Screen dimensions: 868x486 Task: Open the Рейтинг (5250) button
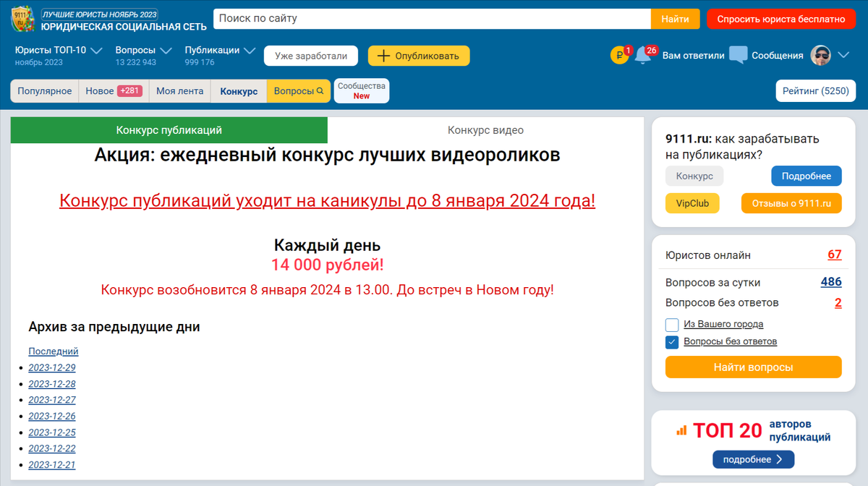(x=816, y=91)
